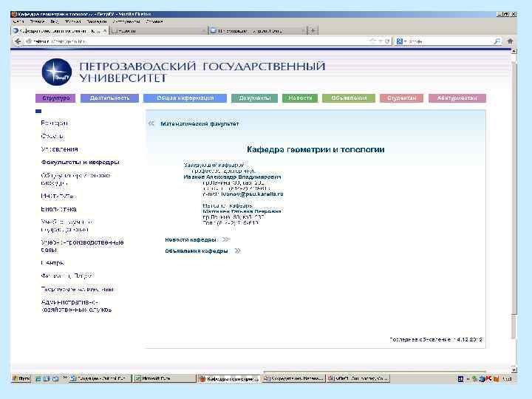
Task: Click the arrows icon next to Новости кафедры
Action: [x=226, y=239]
